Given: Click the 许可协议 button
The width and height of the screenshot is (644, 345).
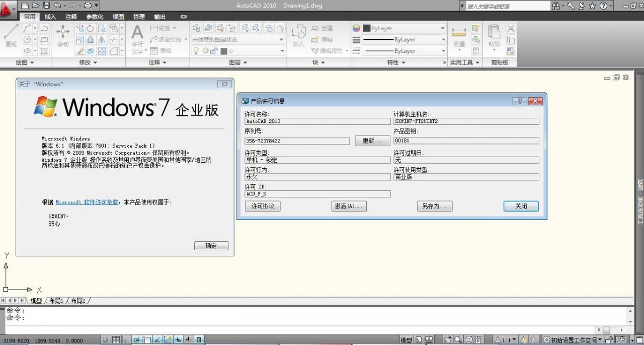Looking at the screenshot, I should pyautogui.click(x=263, y=206).
